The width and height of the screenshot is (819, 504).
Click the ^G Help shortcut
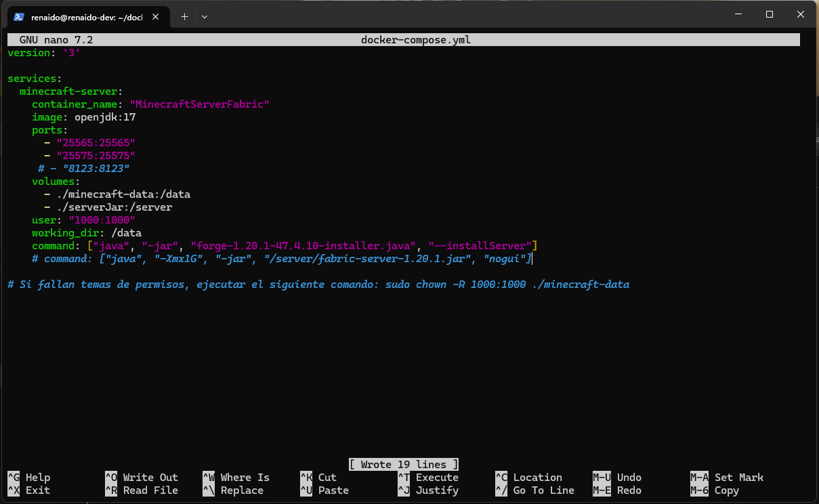click(29, 478)
